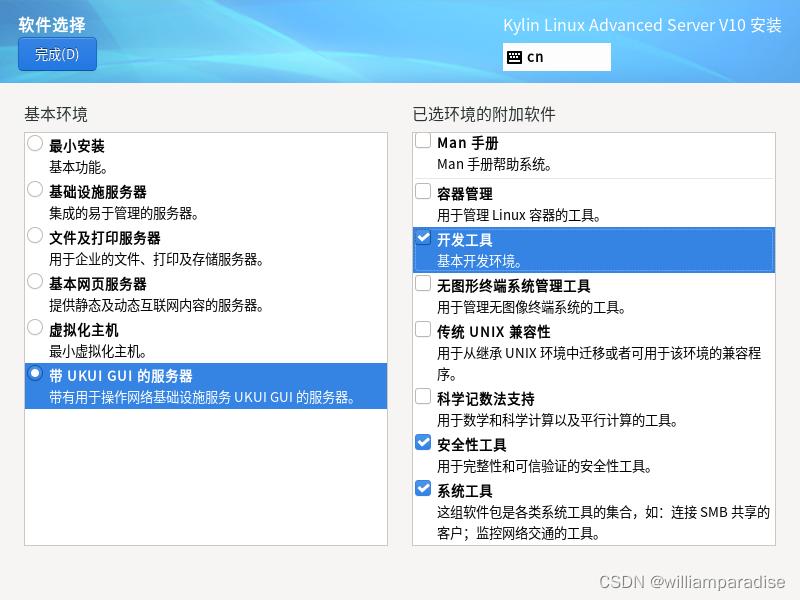Select 带 UKUI GUI 的服务器 radio button

(x=35, y=374)
